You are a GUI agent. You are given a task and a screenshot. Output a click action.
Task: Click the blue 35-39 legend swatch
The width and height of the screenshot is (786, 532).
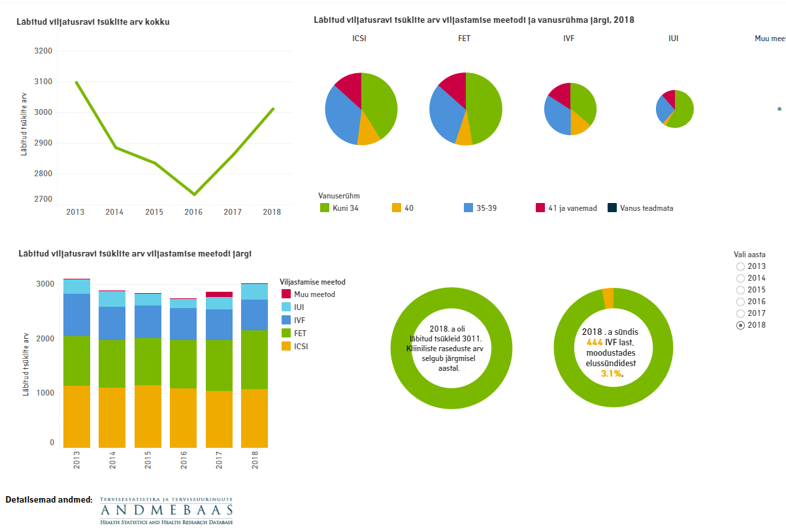point(468,208)
